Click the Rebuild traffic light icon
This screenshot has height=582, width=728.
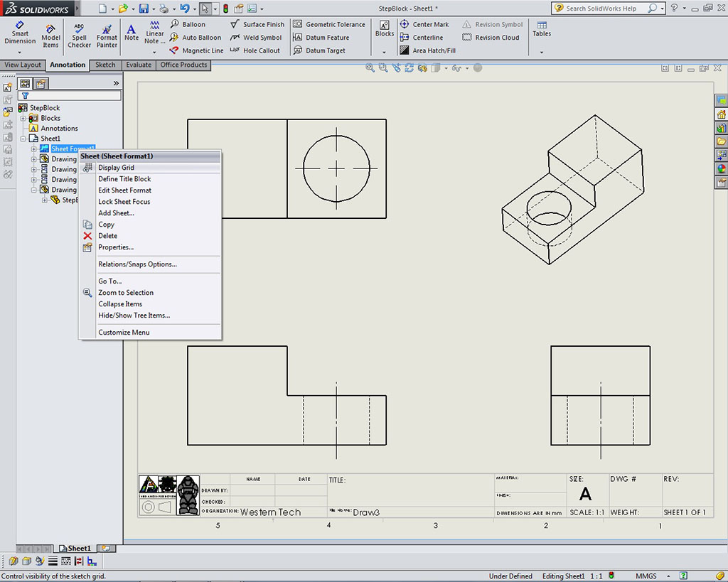coord(226,9)
